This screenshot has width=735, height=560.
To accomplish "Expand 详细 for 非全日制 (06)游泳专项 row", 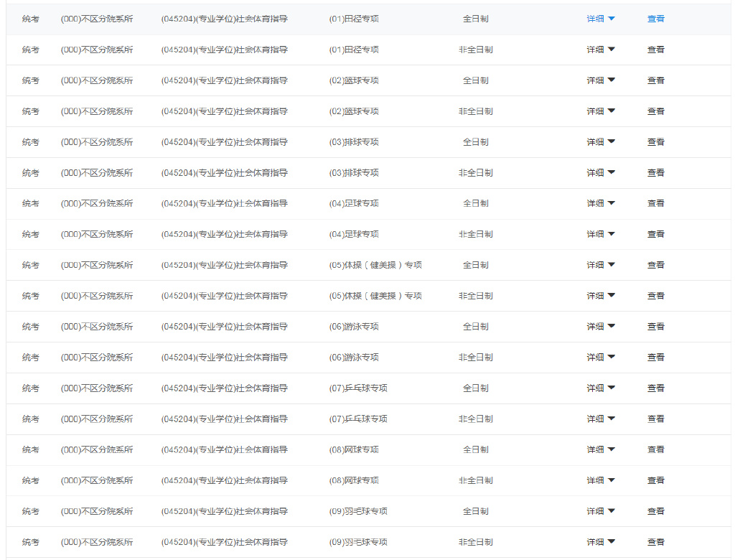I will pyautogui.click(x=601, y=358).
